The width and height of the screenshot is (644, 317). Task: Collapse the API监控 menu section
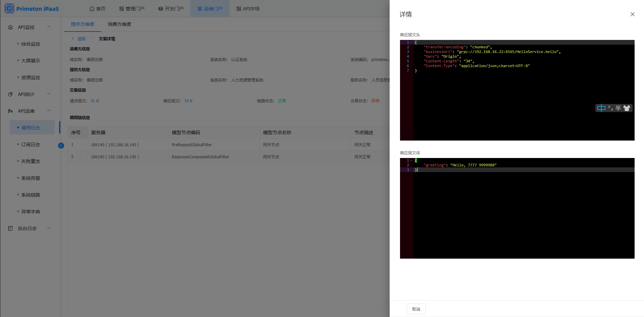coord(49,27)
